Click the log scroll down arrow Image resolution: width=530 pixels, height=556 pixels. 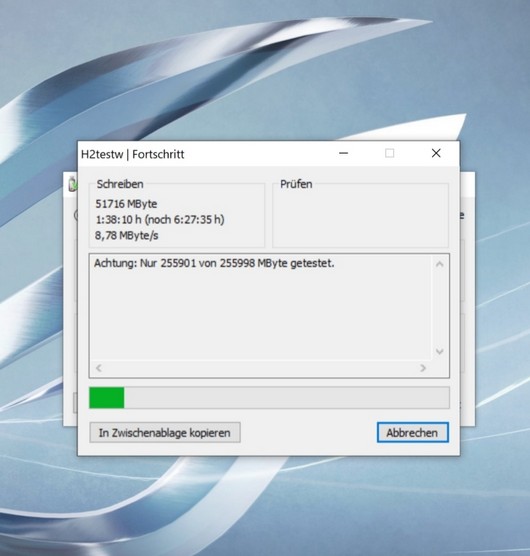click(x=440, y=351)
